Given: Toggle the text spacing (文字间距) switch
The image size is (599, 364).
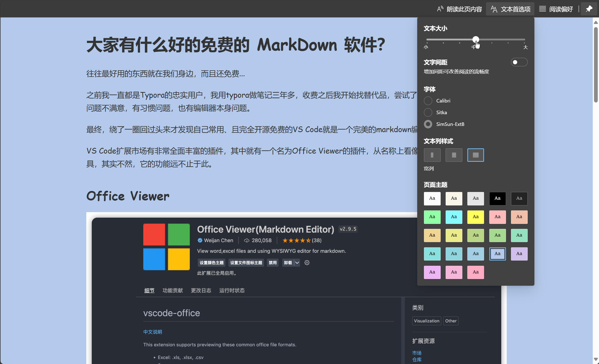Looking at the screenshot, I should click(x=519, y=62).
